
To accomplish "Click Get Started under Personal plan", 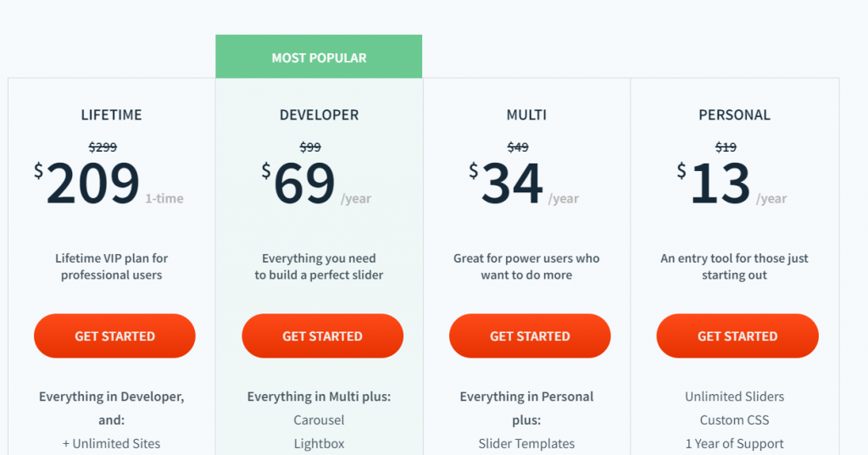I will pyautogui.click(x=737, y=336).
